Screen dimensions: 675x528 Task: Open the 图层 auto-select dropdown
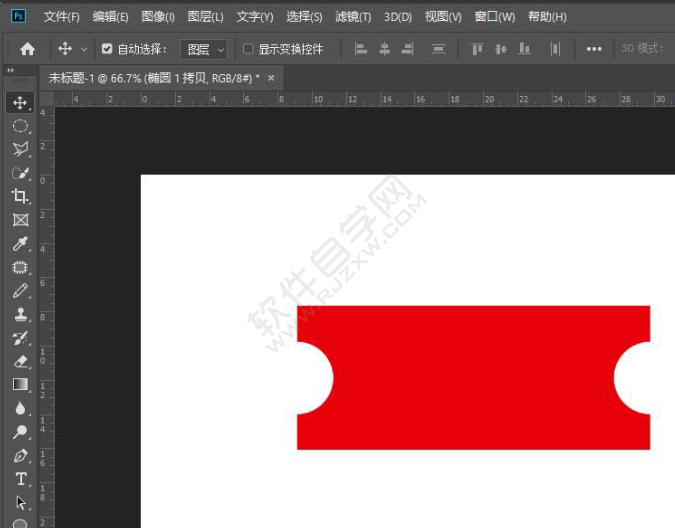pos(204,49)
